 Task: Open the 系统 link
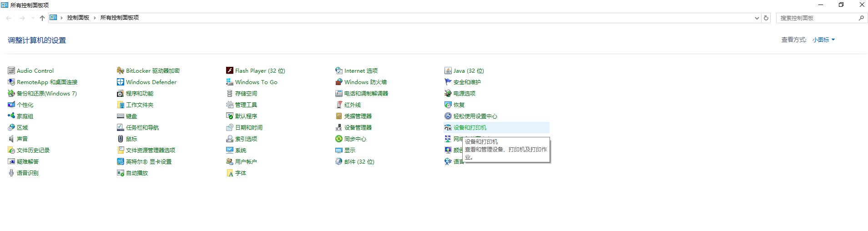click(241, 150)
